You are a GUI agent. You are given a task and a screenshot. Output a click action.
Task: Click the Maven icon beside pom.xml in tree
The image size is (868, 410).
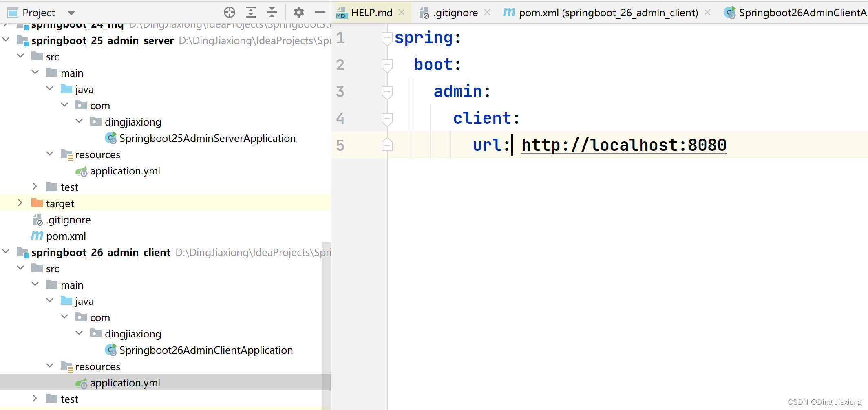pos(37,236)
